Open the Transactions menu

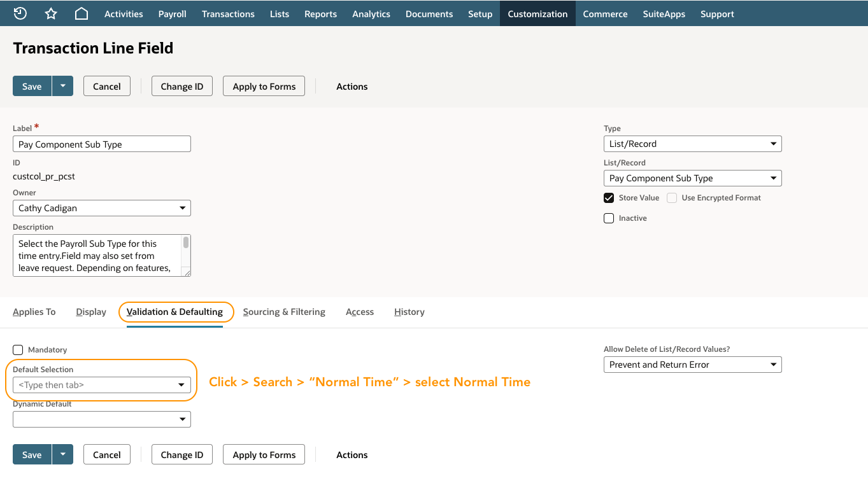228,13
